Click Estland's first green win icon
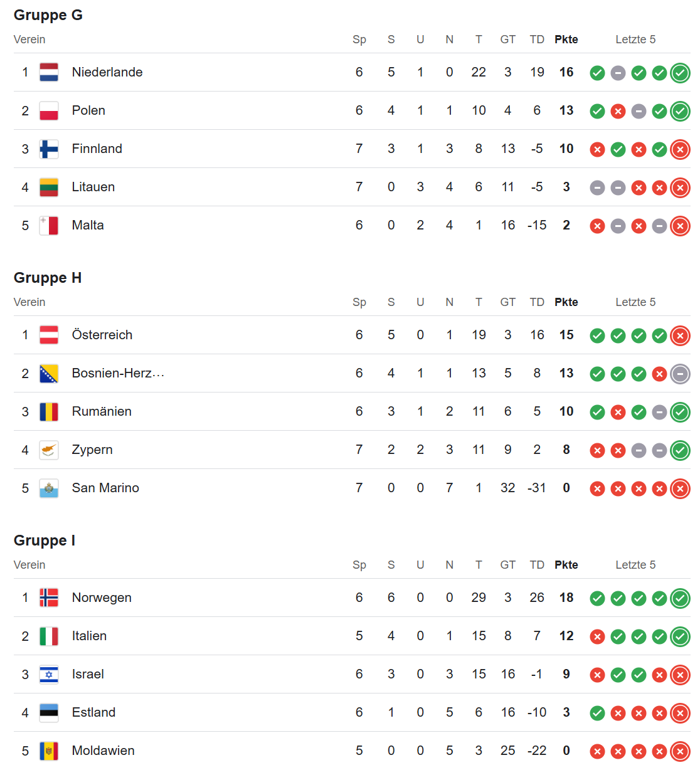This screenshot has height=775, width=700. 597,713
